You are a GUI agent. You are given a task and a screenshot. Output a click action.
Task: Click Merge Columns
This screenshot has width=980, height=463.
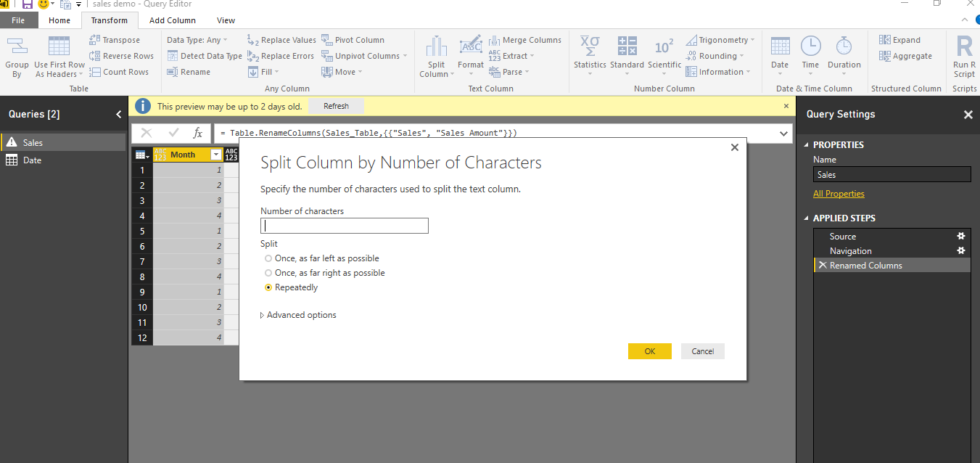point(525,40)
